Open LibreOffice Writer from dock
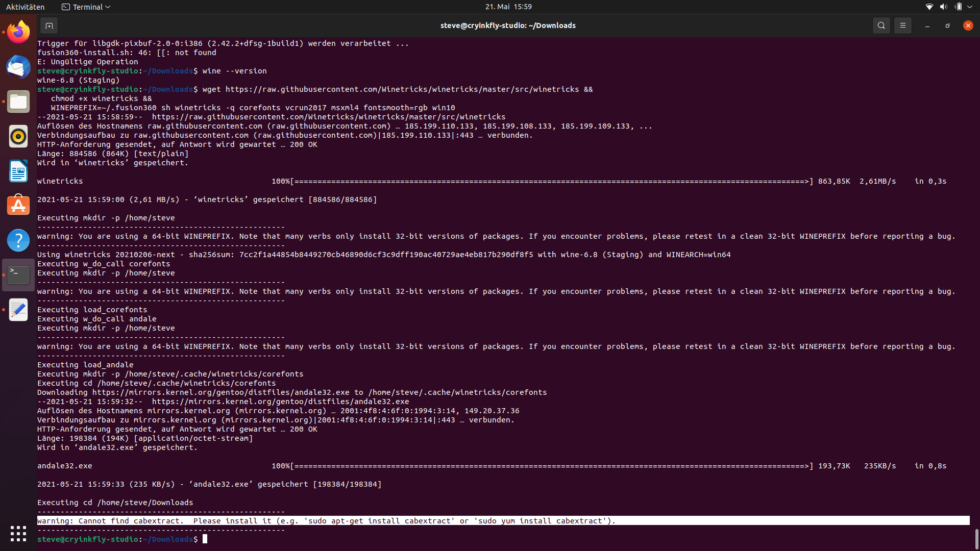This screenshot has width=980, height=551. pyautogui.click(x=18, y=171)
